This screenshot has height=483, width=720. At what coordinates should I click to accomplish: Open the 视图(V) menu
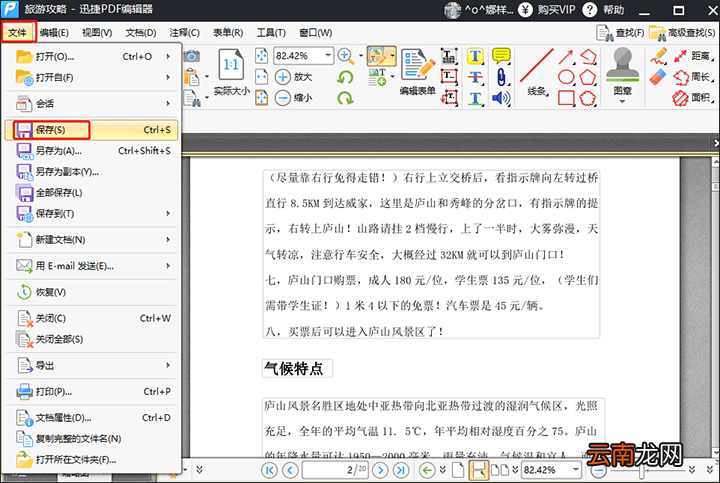97,33
